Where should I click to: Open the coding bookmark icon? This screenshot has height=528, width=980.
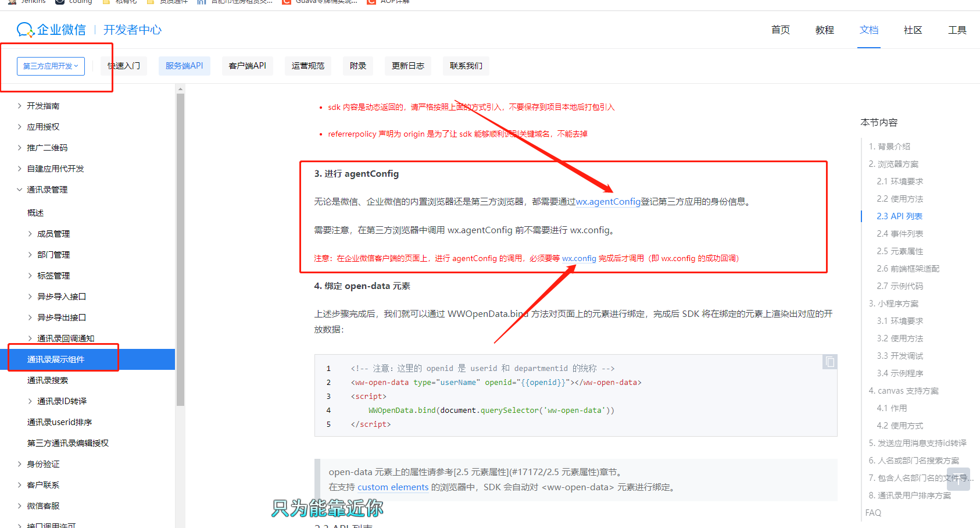pos(60,2)
